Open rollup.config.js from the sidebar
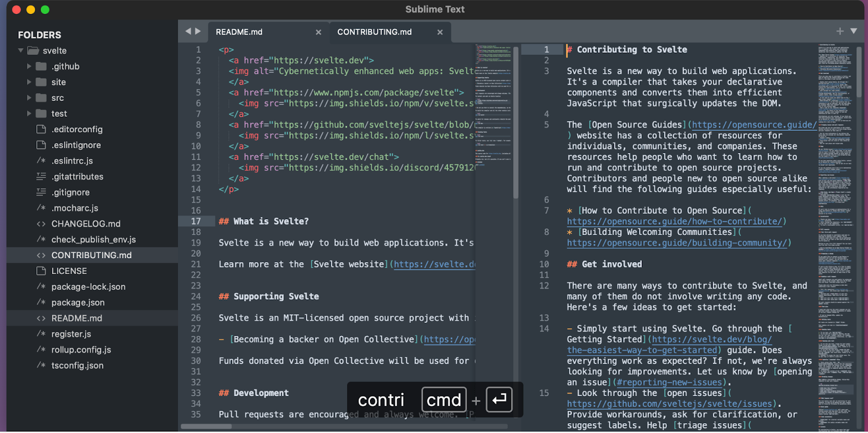This screenshot has width=868, height=433. click(x=81, y=349)
